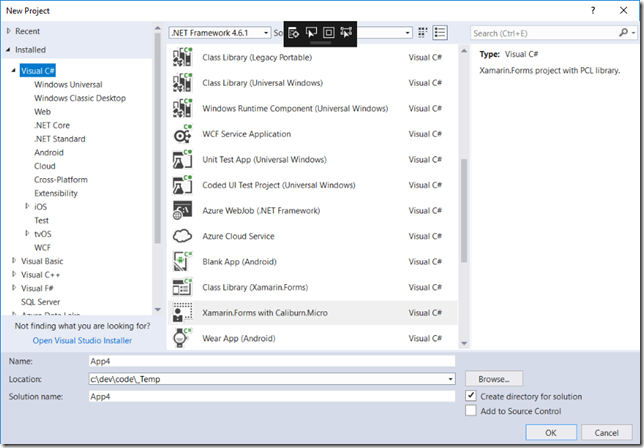
Task: Select the Test category
Action: pyautogui.click(x=41, y=220)
